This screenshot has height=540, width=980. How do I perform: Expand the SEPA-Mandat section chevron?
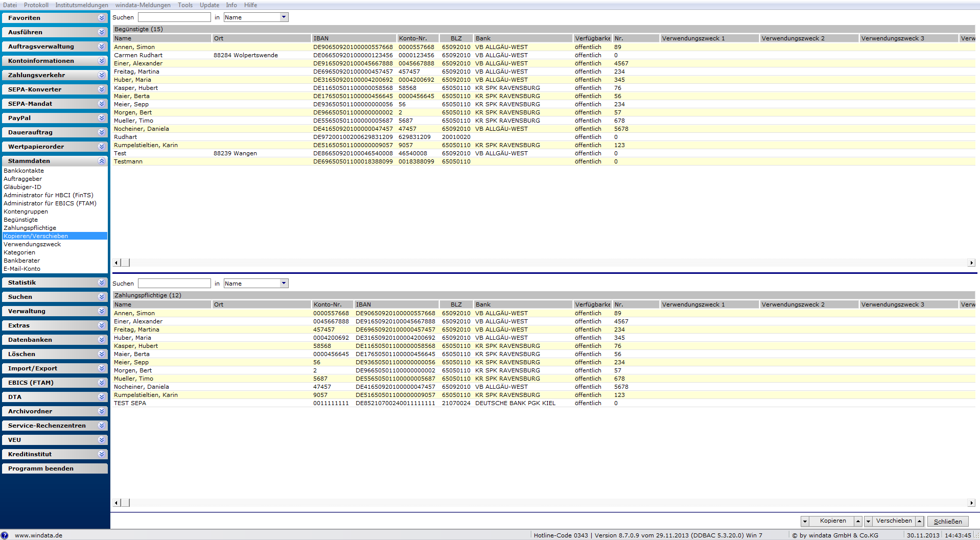pos(102,104)
